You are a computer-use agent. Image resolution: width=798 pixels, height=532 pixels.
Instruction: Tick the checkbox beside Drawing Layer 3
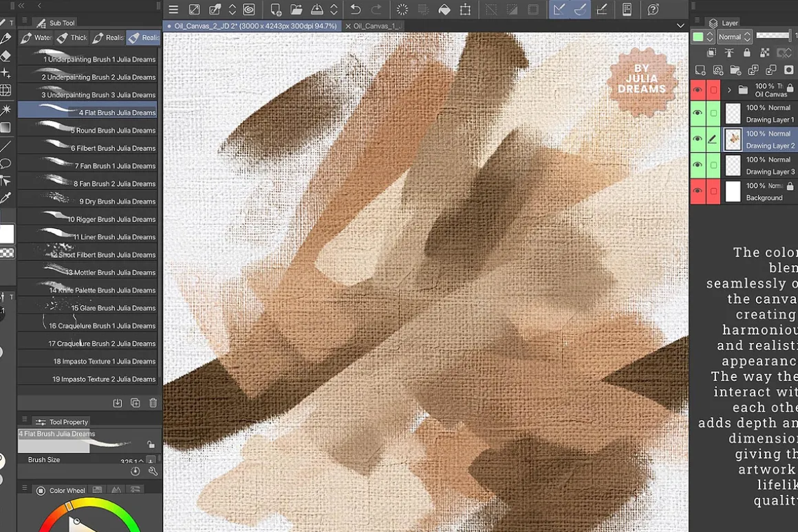point(713,165)
